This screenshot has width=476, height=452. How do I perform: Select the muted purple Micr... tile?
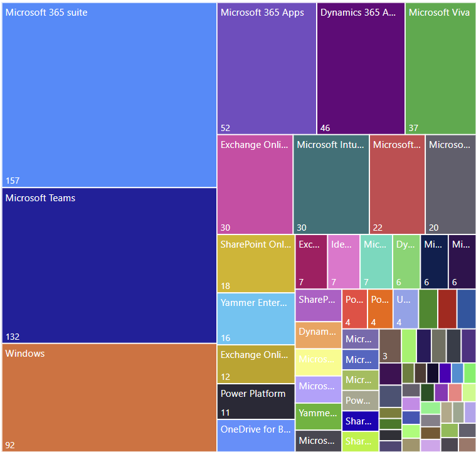(x=361, y=339)
